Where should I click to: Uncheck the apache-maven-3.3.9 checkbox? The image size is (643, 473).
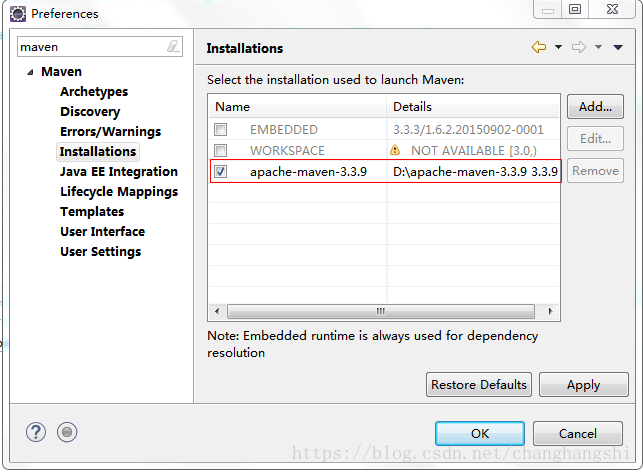click(x=220, y=171)
